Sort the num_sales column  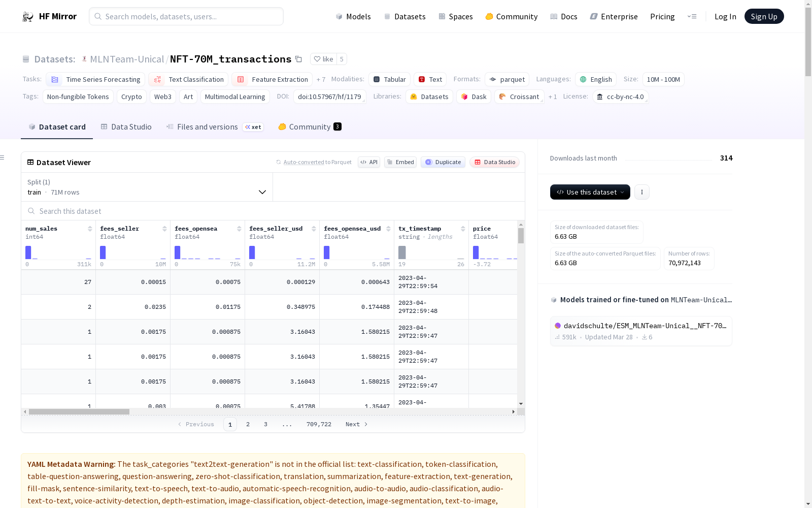[x=90, y=229]
